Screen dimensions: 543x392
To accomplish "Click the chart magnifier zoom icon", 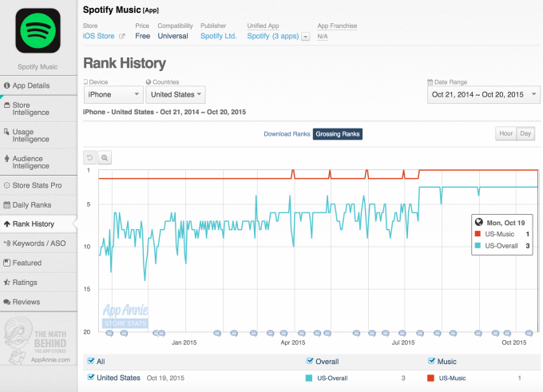I will 105,158.
